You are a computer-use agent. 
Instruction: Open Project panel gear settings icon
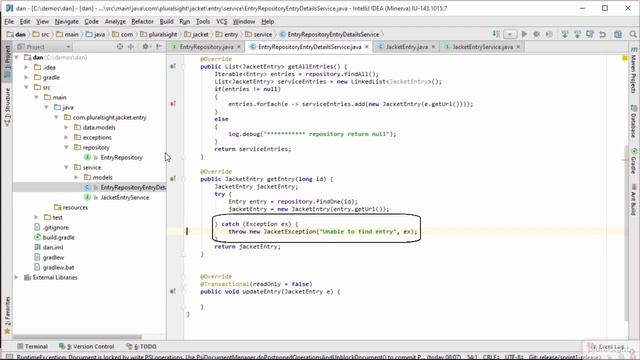(x=146, y=47)
